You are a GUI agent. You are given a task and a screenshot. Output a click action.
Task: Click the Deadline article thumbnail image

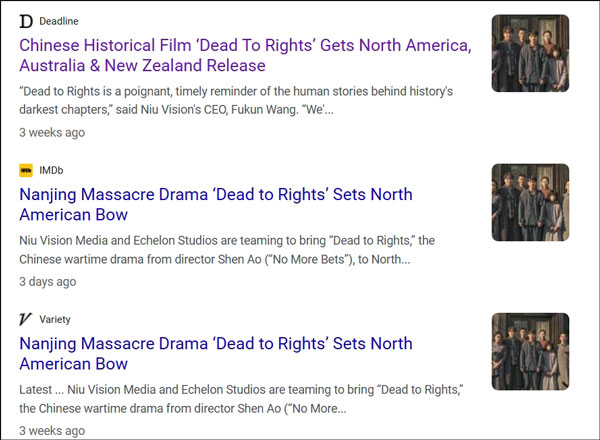(530, 53)
